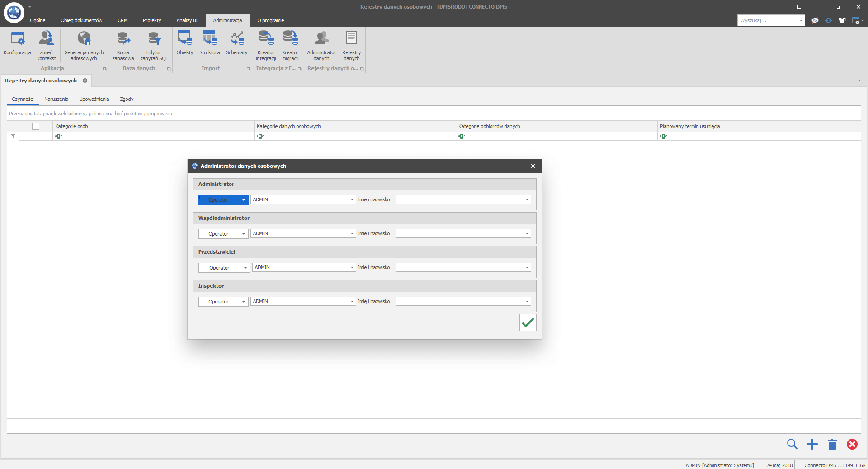Image resolution: width=868 pixels, height=469 pixels.
Task: Select the Naruszenia tab
Action: coord(57,99)
